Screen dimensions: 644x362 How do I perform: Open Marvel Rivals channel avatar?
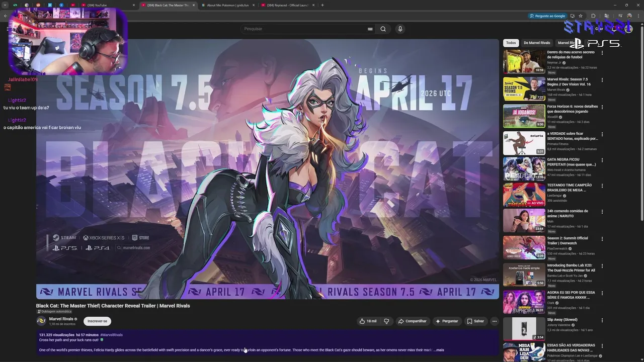(x=41, y=321)
